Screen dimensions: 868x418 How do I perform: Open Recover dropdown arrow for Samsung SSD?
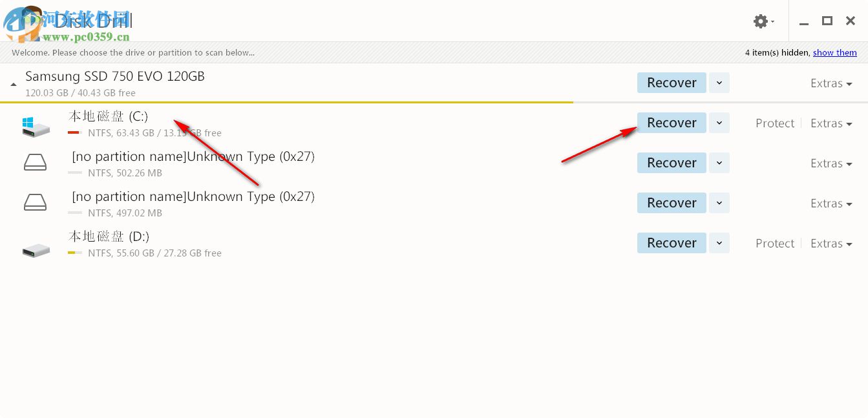[x=719, y=83]
